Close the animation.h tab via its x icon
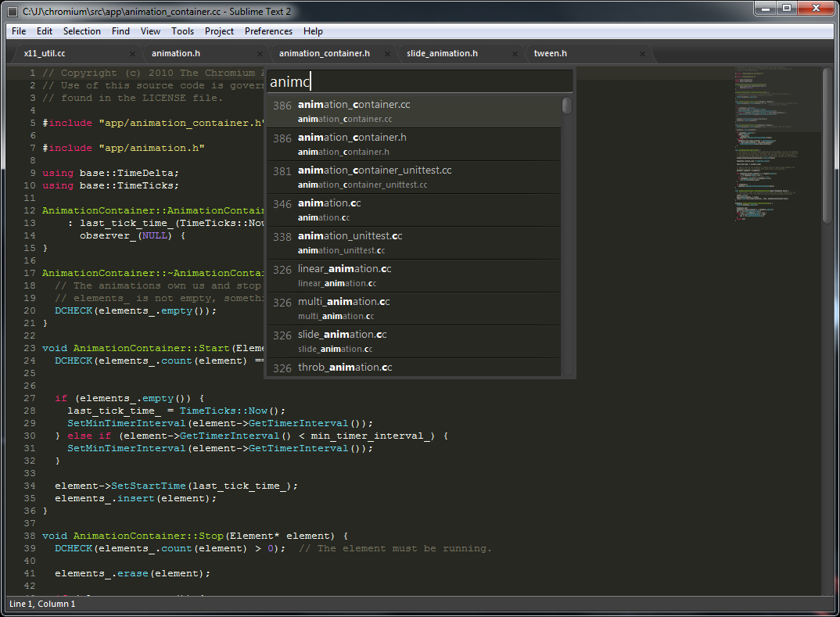 pos(259,55)
